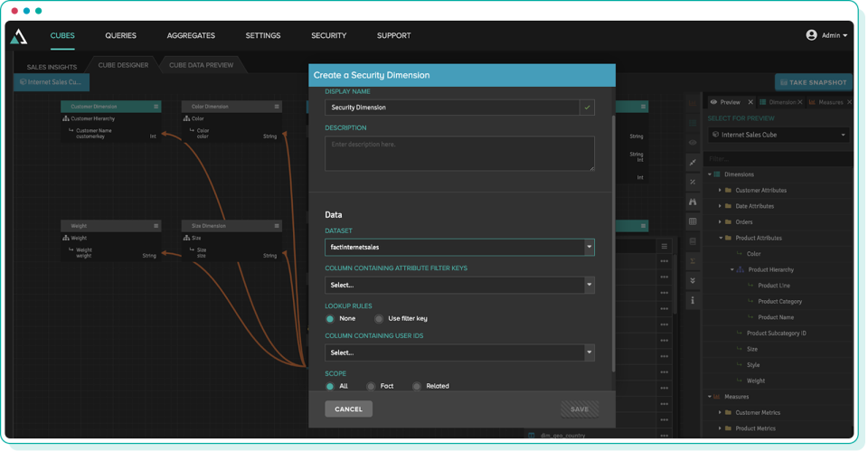Open the Admin account dropdown
Image resolution: width=868 pixels, height=451 pixels.
[x=835, y=35]
